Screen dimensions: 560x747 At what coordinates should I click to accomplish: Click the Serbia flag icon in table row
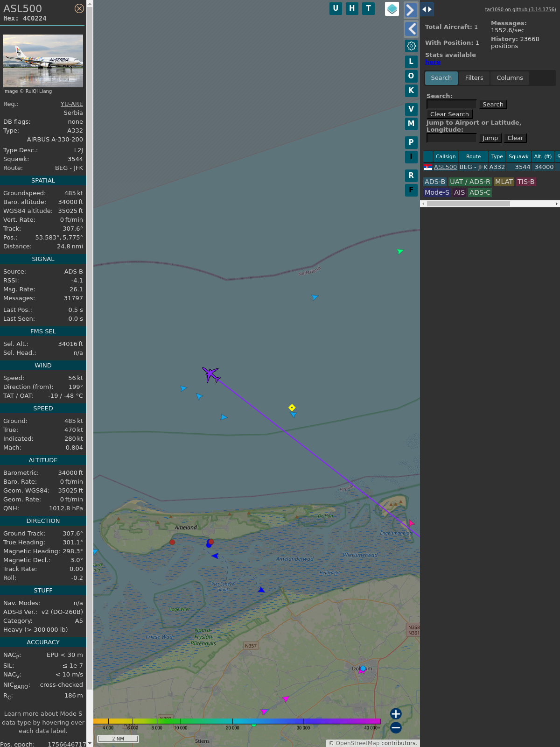[428, 167]
